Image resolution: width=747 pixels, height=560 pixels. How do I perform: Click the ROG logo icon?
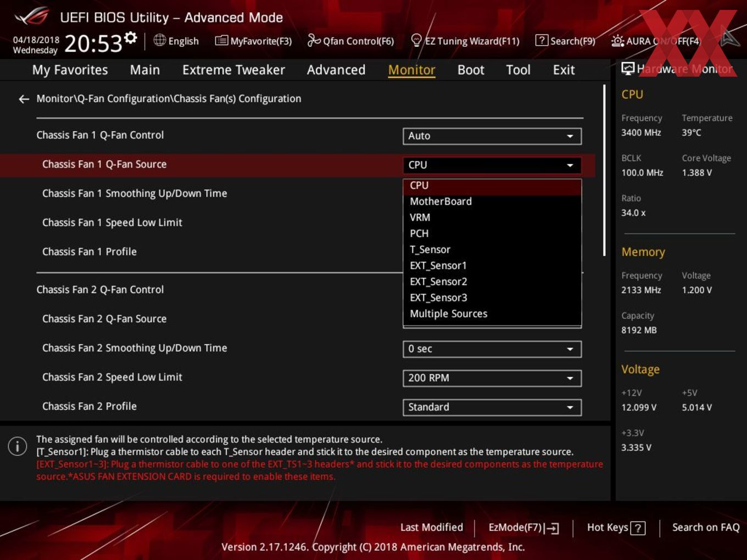tap(31, 16)
